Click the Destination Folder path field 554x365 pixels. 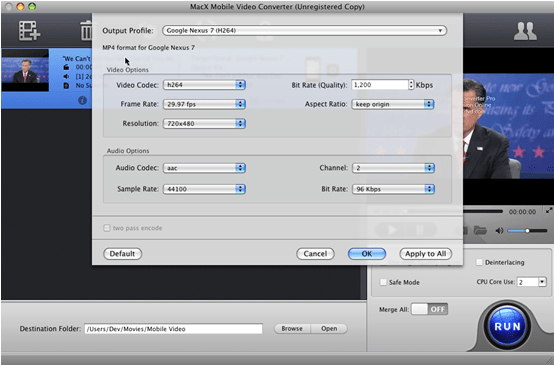coord(173,329)
